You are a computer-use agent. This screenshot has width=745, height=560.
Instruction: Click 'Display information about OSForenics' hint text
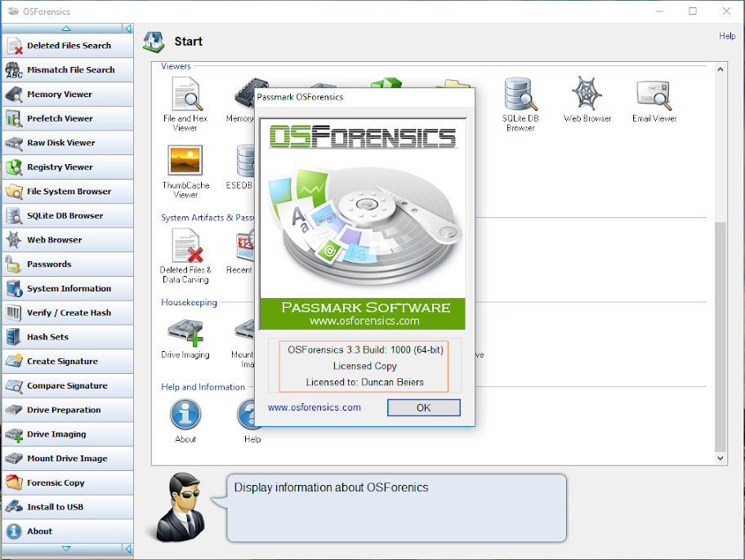[x=331, y=488]
